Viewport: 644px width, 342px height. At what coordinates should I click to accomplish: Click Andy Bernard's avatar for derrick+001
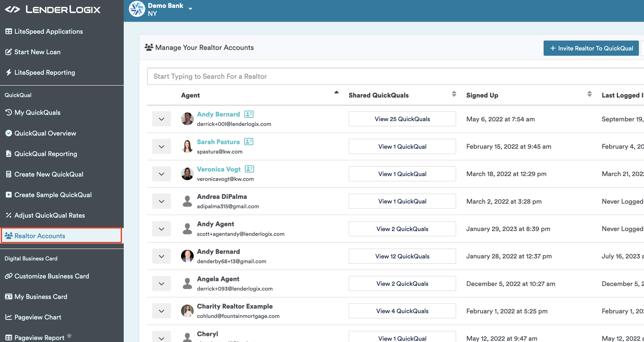coord(187,119)
